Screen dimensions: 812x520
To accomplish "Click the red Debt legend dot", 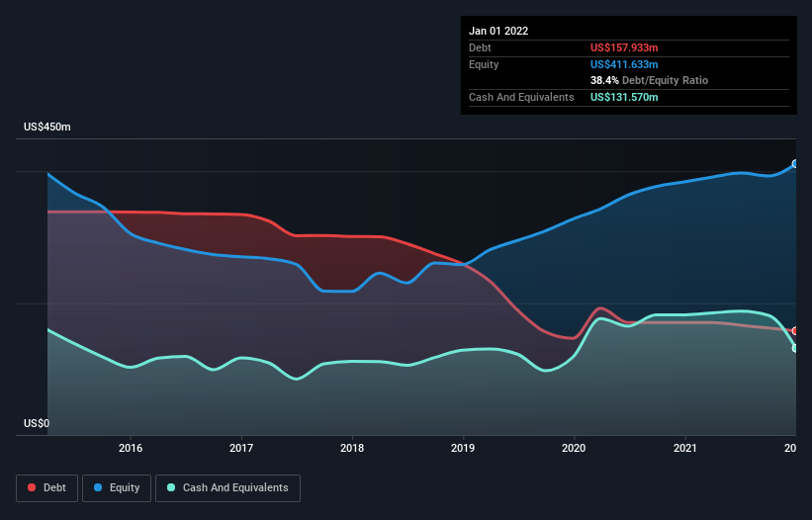I will pyautogui.click(x=32, y=487).
